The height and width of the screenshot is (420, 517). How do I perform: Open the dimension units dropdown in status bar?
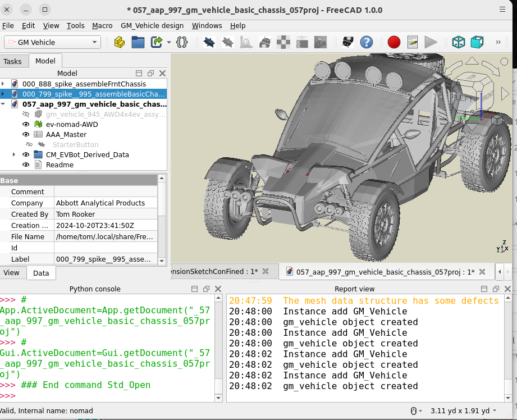(494, 410)
